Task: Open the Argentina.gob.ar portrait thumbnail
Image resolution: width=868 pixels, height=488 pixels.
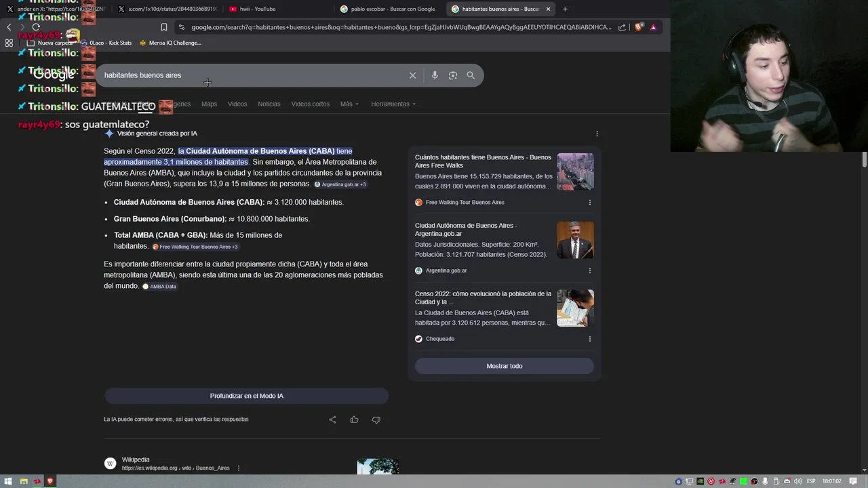Action: click(x=575, y=240)
